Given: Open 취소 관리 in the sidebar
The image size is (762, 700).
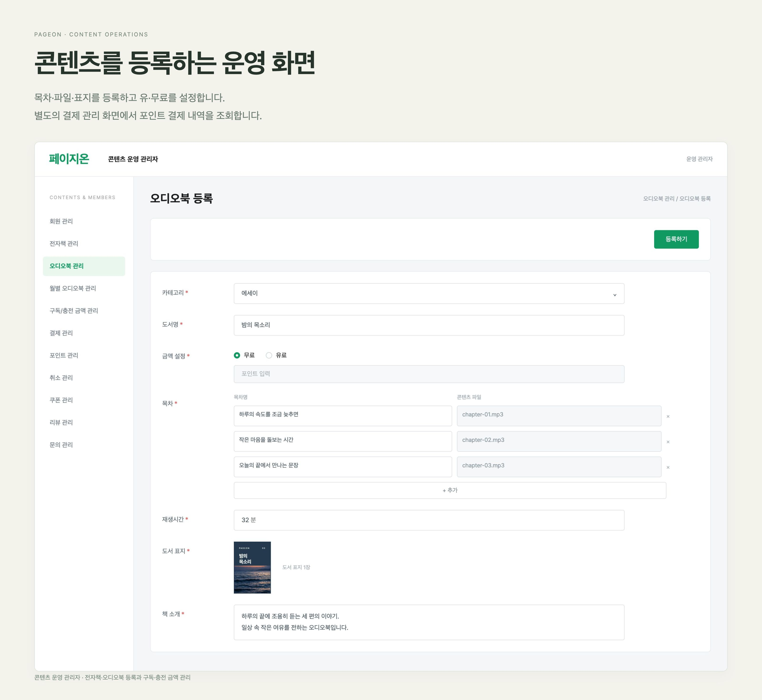Looking at the screenshot, I should [x=84, y=378].
